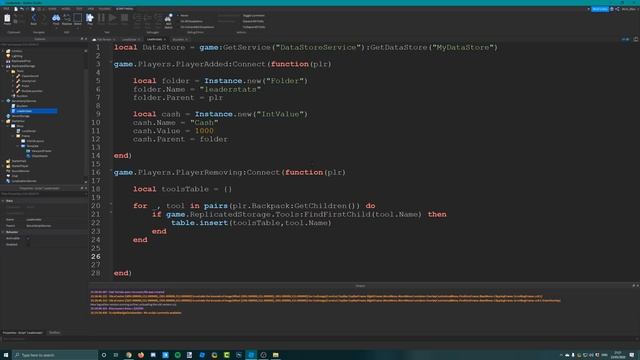This screenshot has width=640, height=360.
Task: Collapse the StarterGui tree node
Action: coord(3,121)
